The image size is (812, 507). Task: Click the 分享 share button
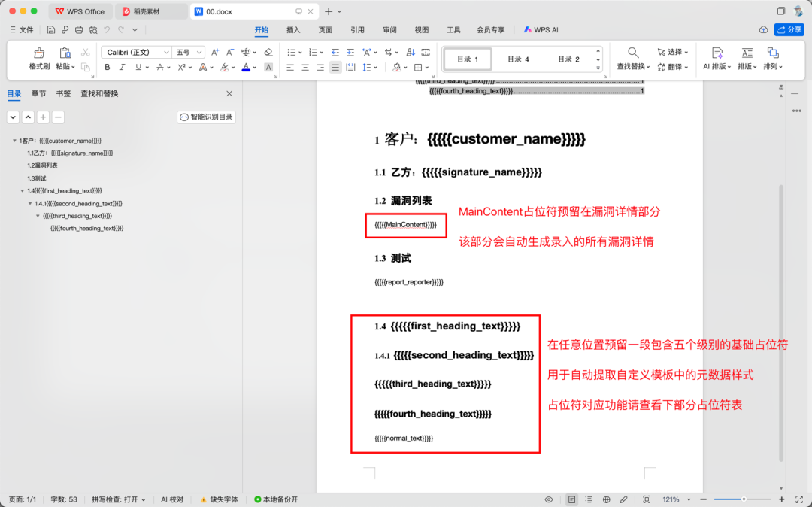[x=789, y=29]
